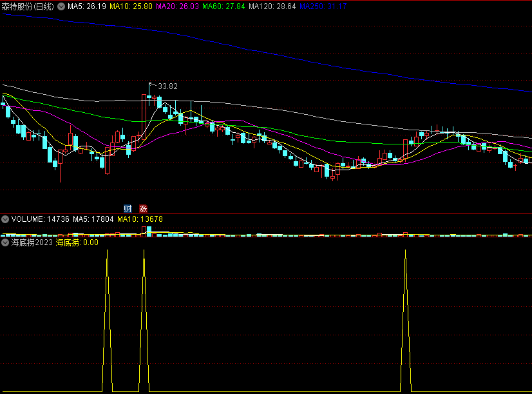Screen dimensions: 532x394
Task: Click the blue 财 financial marker icon
Action: coord(128,208)
